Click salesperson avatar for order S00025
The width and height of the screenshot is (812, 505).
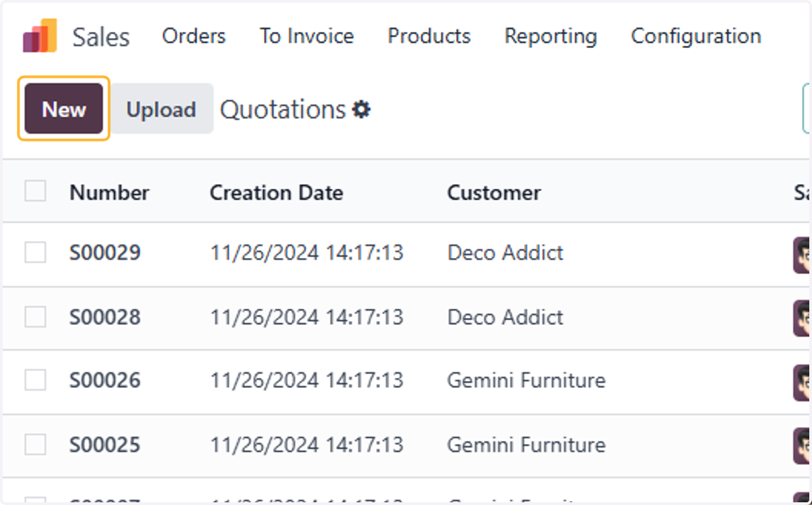tap(802, 445)
